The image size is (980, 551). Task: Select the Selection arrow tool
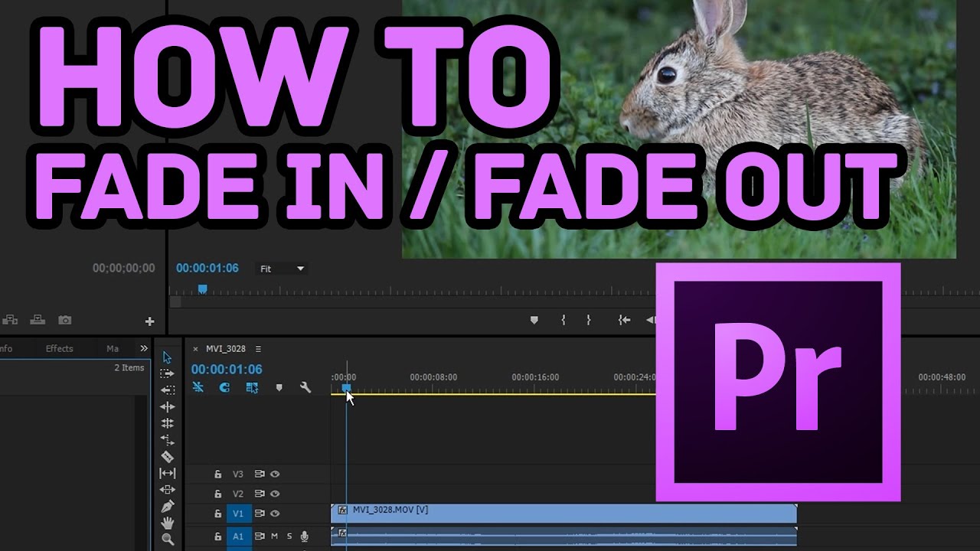pos(168,357)
